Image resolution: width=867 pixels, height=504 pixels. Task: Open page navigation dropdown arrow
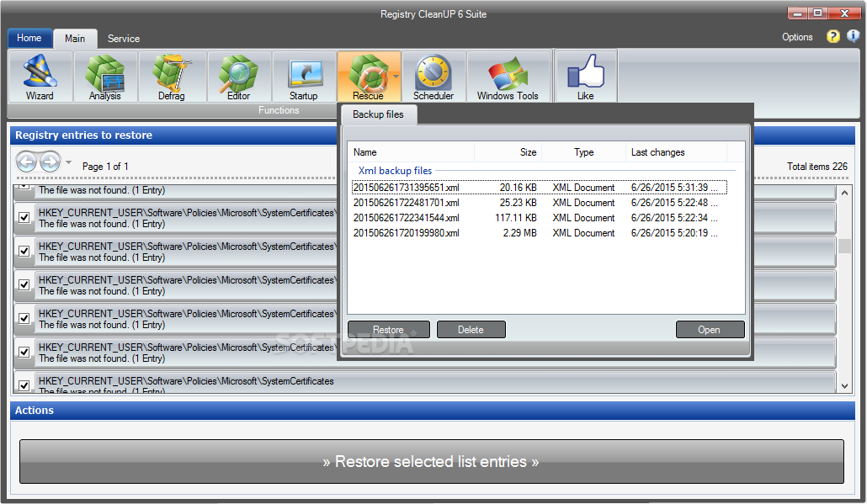[x=68, y=162]
